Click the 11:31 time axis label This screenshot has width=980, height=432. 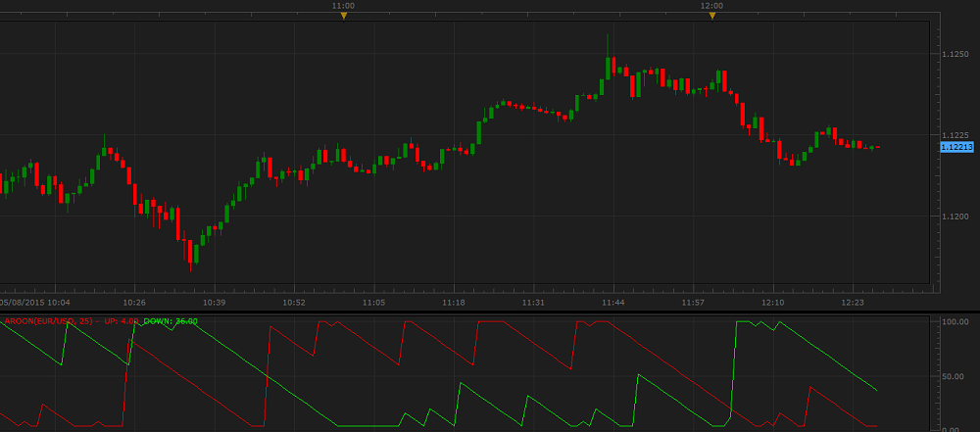click(533, 303)
